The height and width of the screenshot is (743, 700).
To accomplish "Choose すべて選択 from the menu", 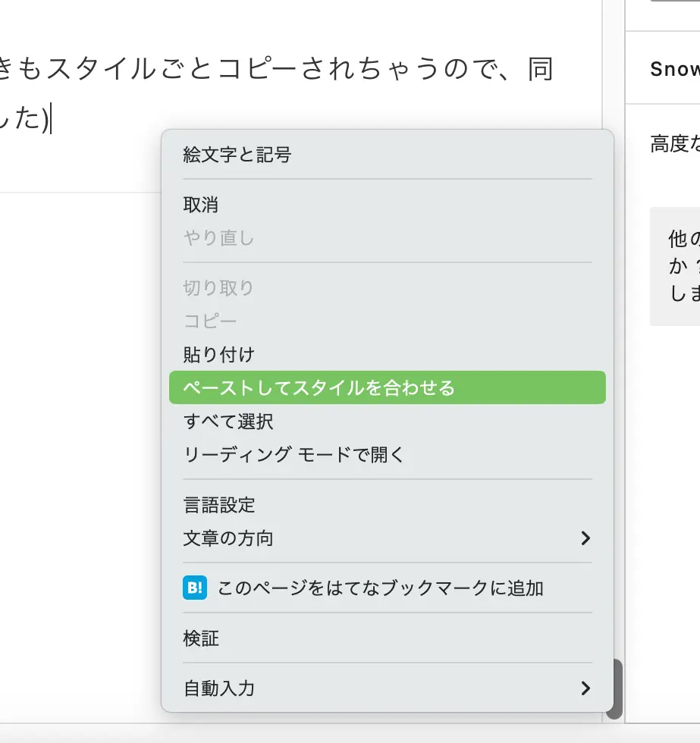I will [x=228, y=422].
